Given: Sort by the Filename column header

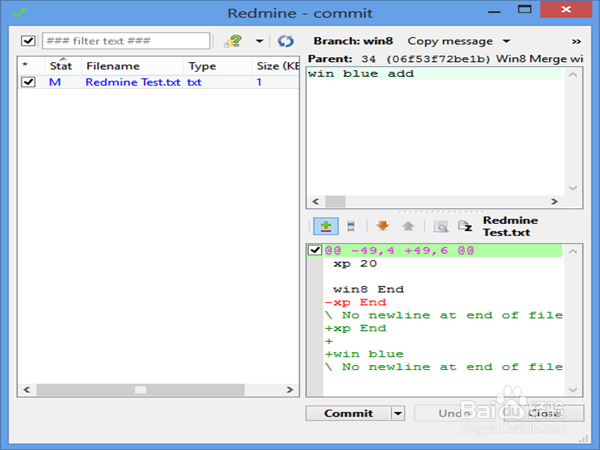Looking at the screenshot, I should pos(132,66).
